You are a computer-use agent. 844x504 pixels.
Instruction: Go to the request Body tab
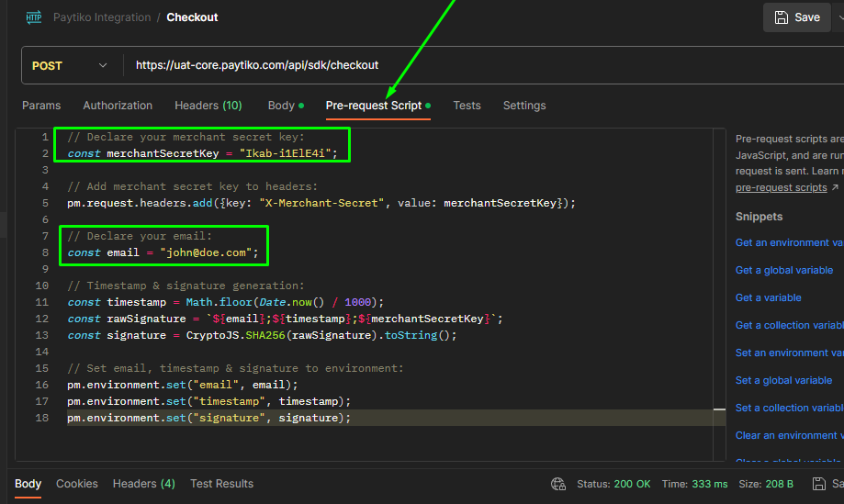281,106
